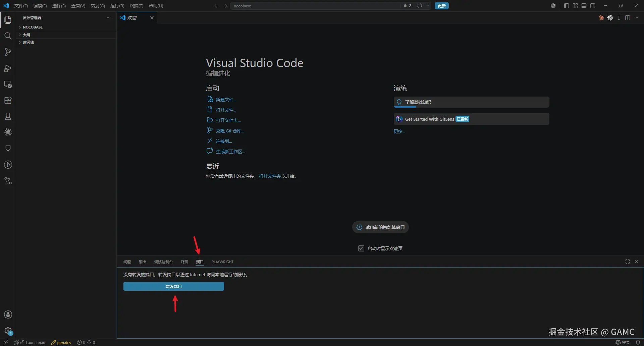
Task: Toggle the secondary side bar layout icon
Action: pyautogui.click(x=593, y=6)
